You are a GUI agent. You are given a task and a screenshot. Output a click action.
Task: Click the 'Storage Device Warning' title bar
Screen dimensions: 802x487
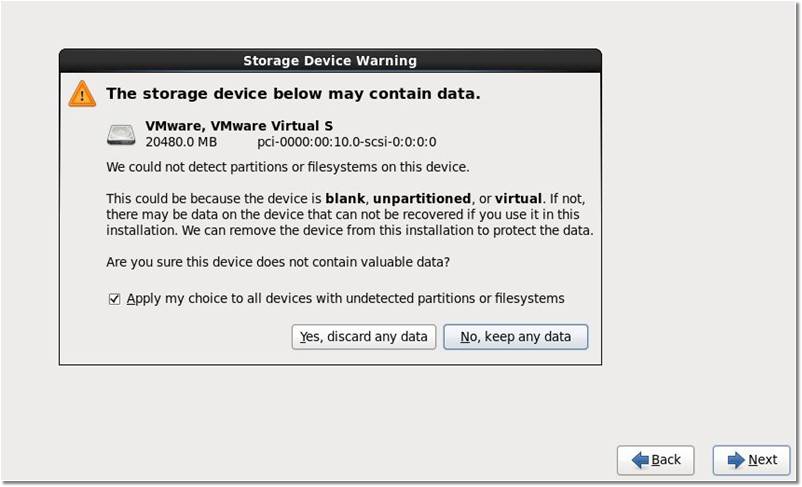(330, 61)
